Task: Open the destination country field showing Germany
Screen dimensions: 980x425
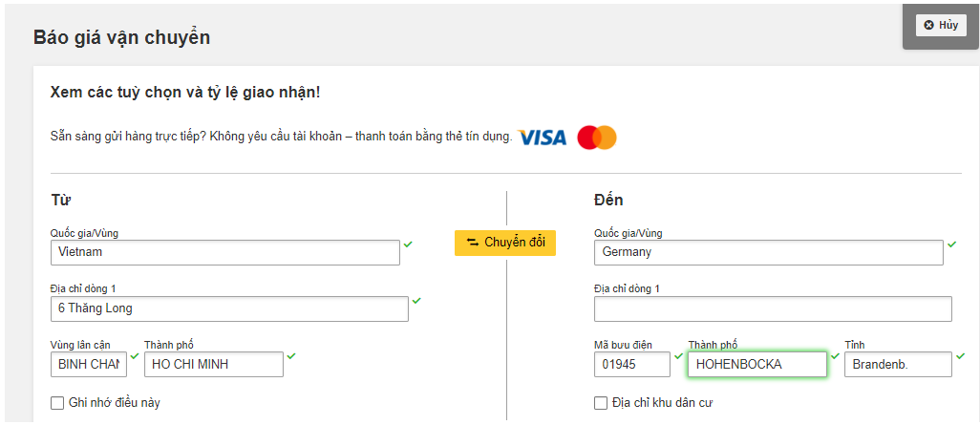Action: (769, 252)
